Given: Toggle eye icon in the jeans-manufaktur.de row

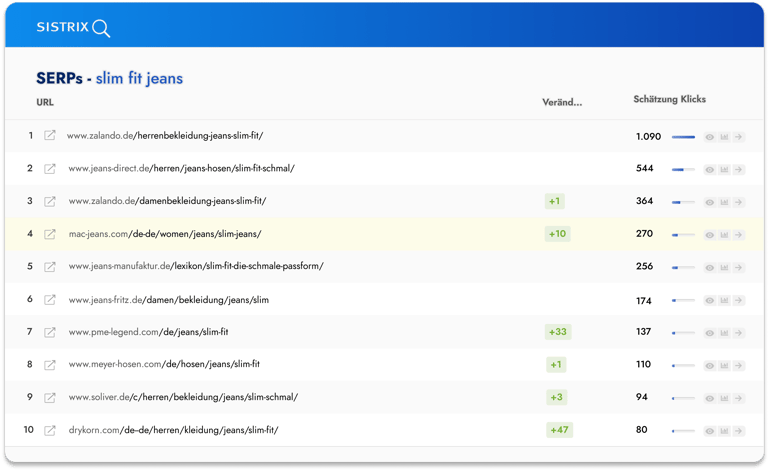Looking at the screenshot, I should [x=709, y=267].
